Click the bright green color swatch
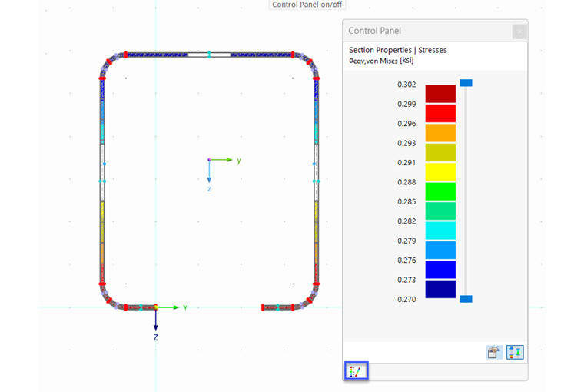 point(440,191)
